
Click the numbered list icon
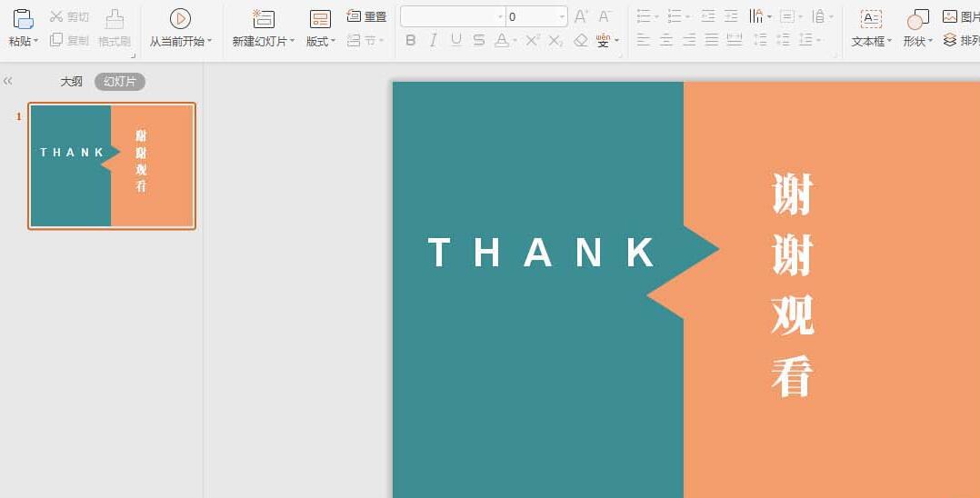tap(675, 16)
